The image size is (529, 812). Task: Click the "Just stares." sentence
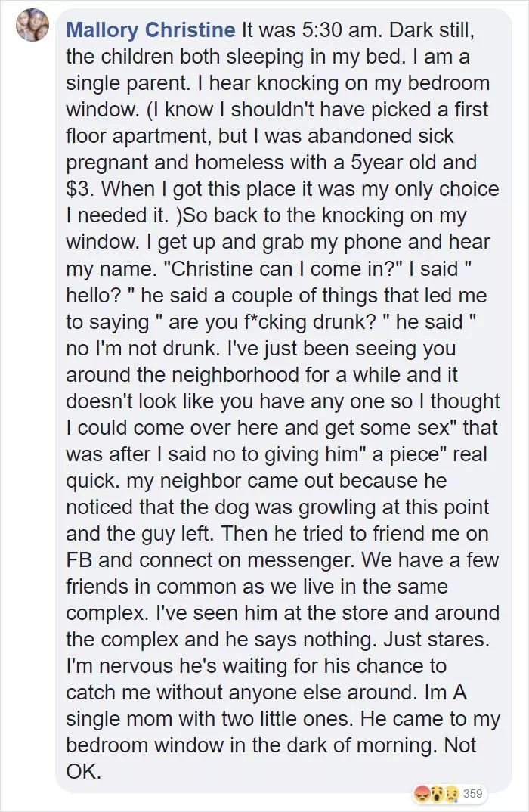click(436, 640)
